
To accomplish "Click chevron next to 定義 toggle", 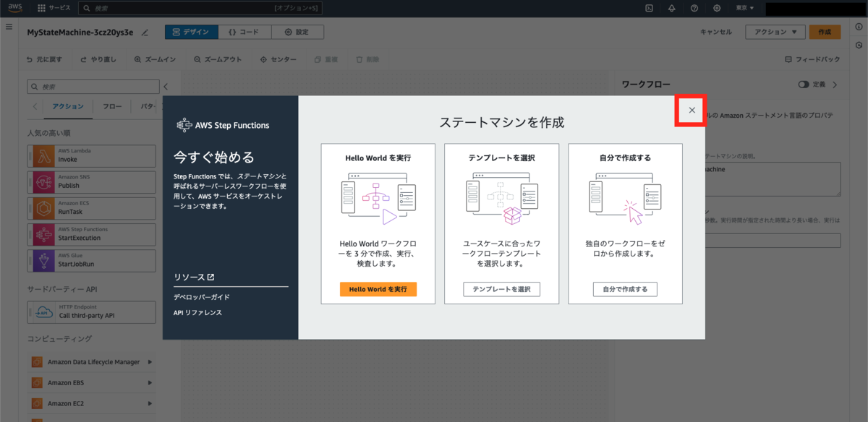I will pos(835,85).
